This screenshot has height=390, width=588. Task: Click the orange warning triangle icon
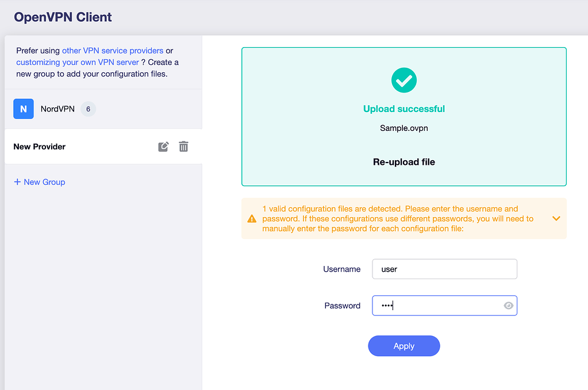252,219
